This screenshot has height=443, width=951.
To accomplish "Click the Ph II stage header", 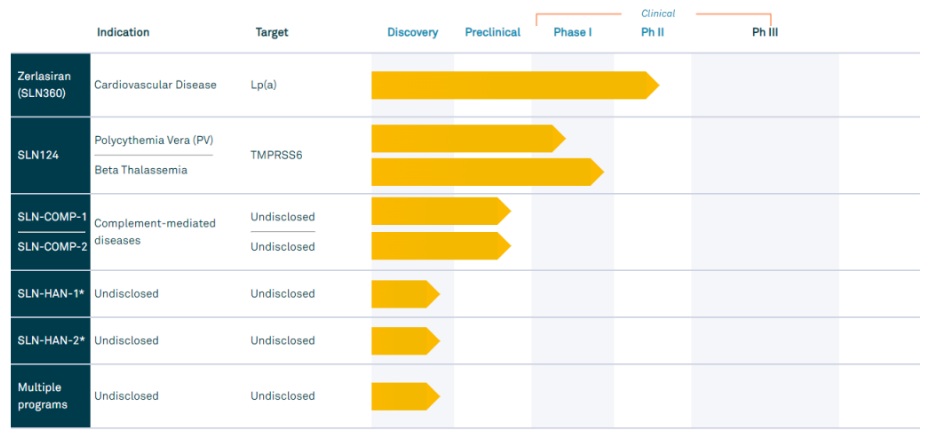I will click(x=653, y=32).
